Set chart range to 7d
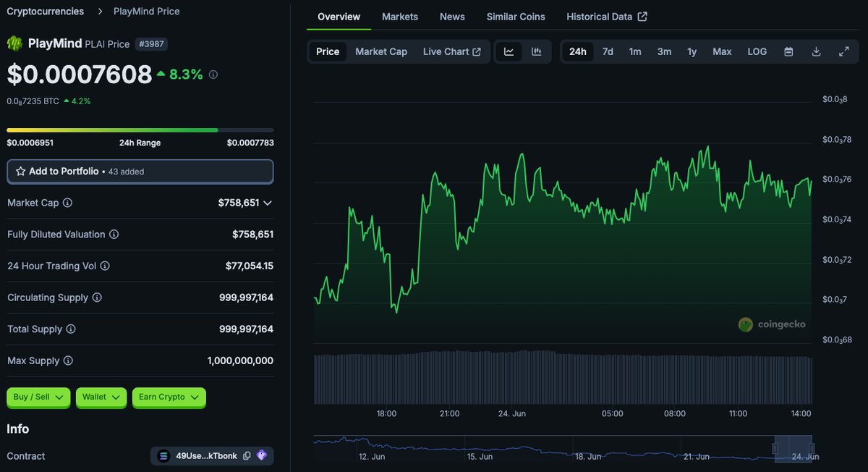868x472 pixels. tap(608, 51)
